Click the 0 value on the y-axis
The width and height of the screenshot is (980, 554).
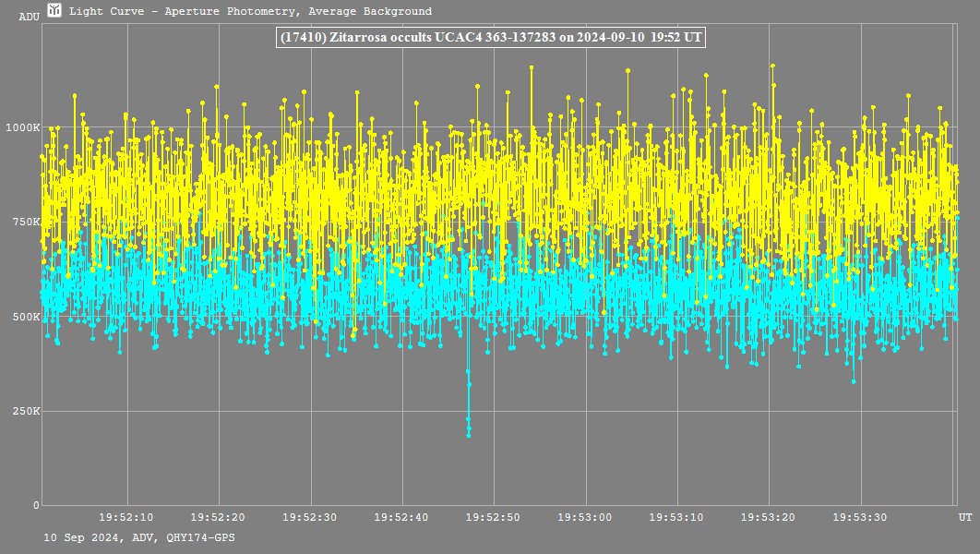point(36,505)
